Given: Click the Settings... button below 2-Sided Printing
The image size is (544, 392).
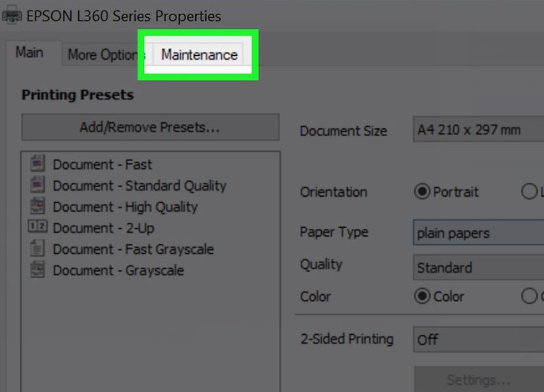Looking at the screenshot, I should tap(479, 380).
